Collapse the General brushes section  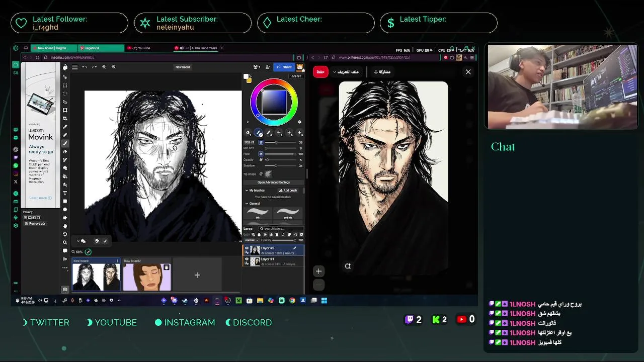(247, 204)
